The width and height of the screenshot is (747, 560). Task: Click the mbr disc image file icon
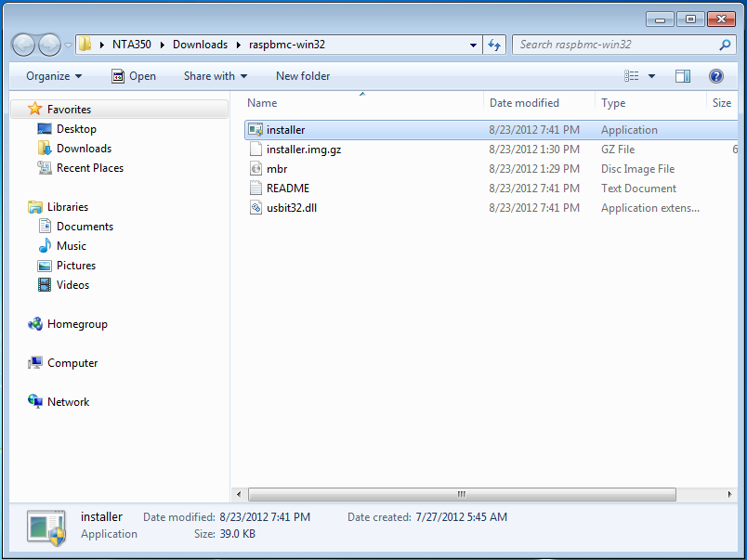pyautogui.click(x=256, y=169)
